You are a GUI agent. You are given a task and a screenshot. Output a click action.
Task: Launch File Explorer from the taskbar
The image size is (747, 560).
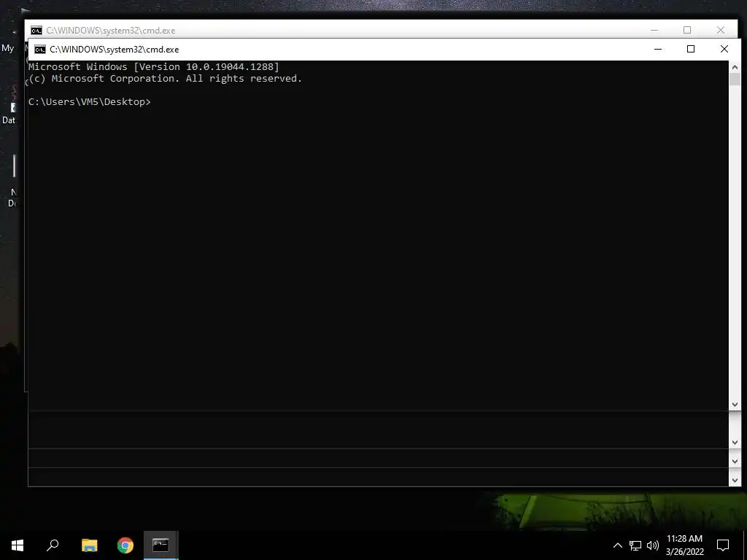[x=89, y=545]
